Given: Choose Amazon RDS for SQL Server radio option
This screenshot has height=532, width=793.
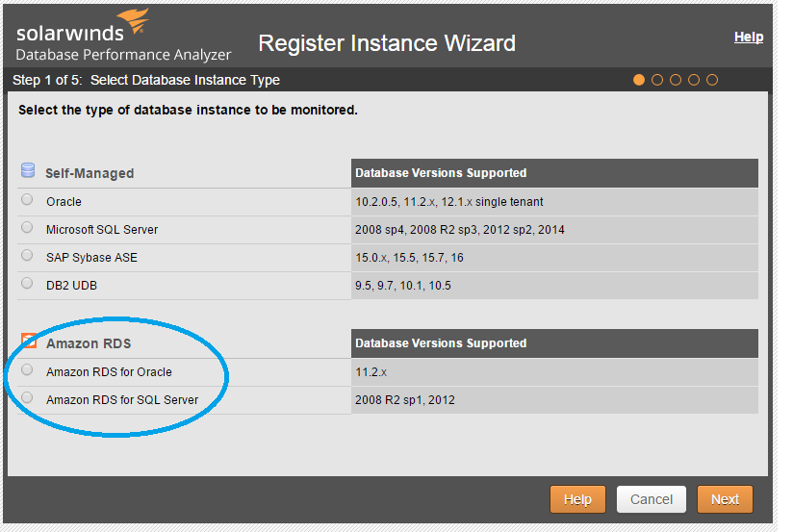Looking at the screenshot, I should tap(27, 398).
